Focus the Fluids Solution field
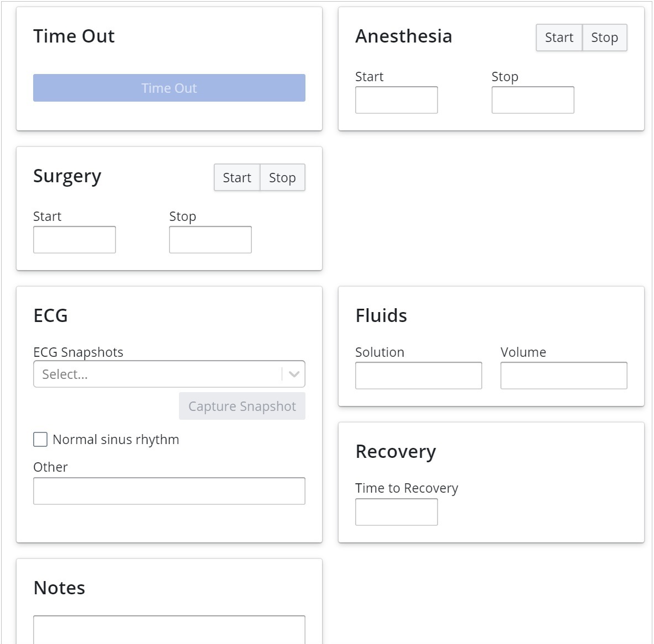The image size is (654, 644). pos(418,376)
